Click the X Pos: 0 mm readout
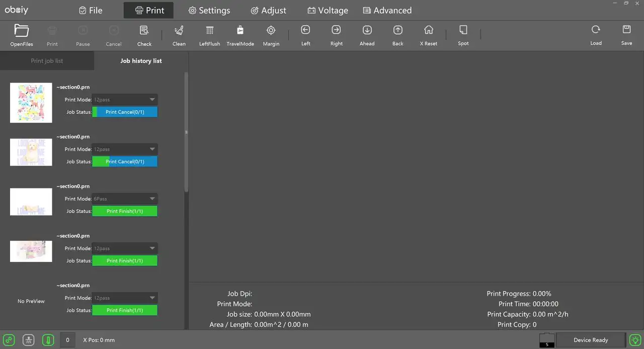The image size is (644, 349). coord(99,340)
